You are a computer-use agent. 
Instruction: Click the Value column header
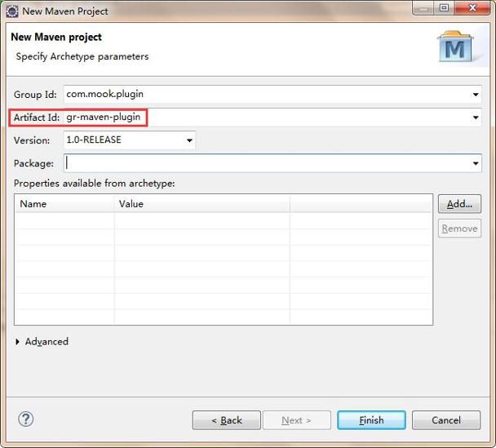tap(201, 204)
